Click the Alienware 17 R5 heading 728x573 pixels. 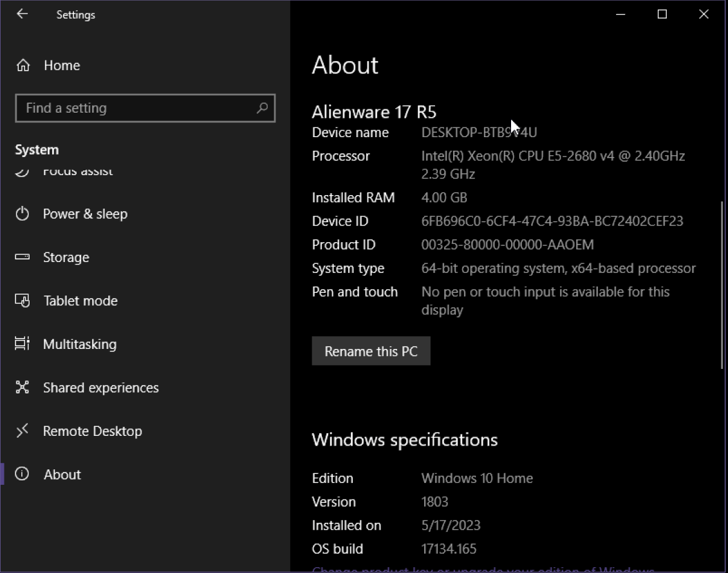[x=374, y=112]
